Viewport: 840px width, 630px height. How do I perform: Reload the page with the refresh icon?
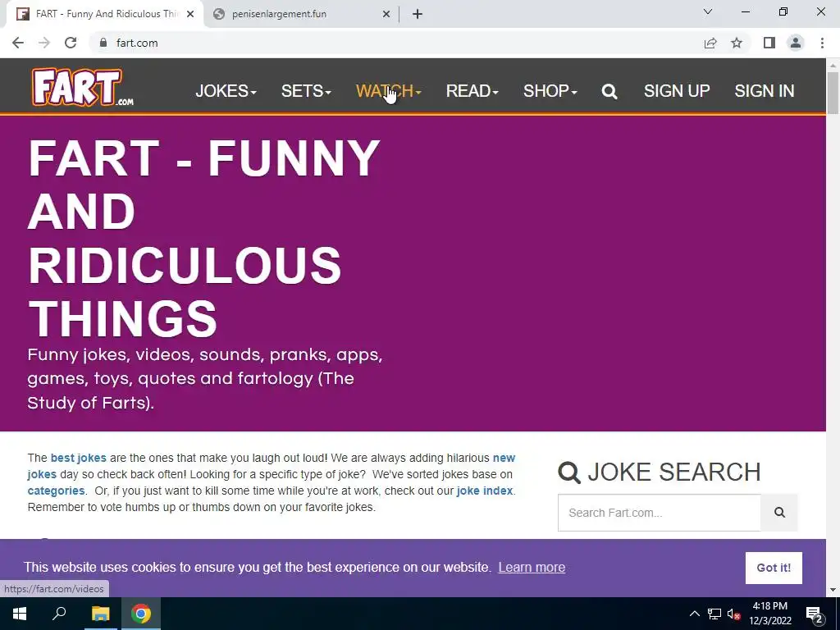(x=71, y=43)
